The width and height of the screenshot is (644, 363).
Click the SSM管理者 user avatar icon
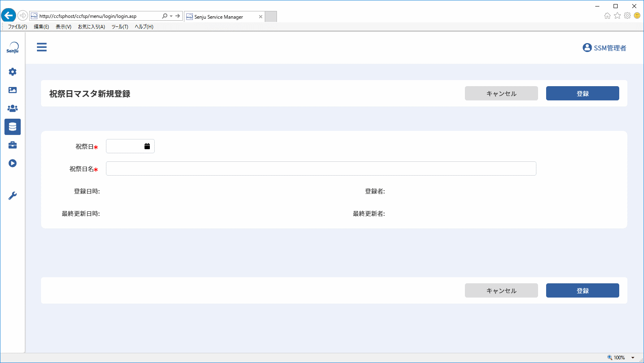[x=587, y=48]
